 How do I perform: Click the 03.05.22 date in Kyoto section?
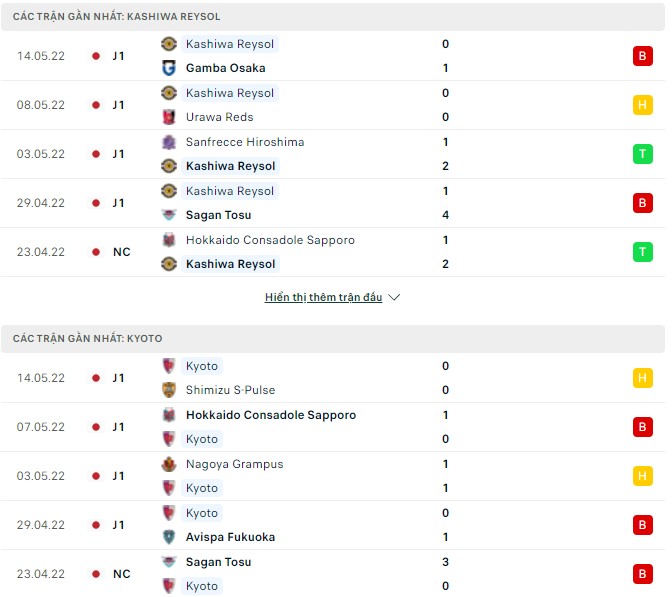click(41, 476)
